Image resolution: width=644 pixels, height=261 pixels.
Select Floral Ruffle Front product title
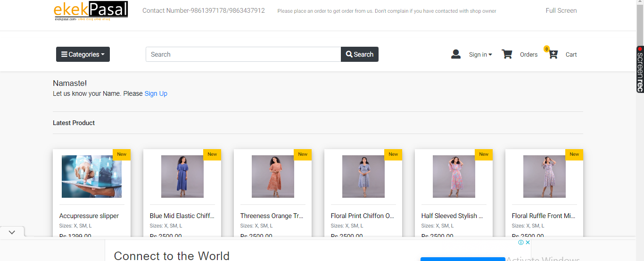point(544,216)
